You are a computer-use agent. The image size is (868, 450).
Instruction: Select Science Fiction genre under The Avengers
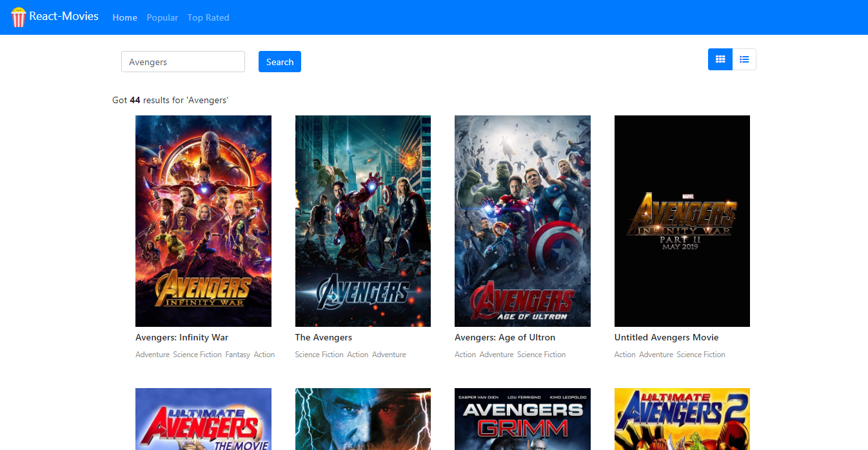[x=319, y=355]
